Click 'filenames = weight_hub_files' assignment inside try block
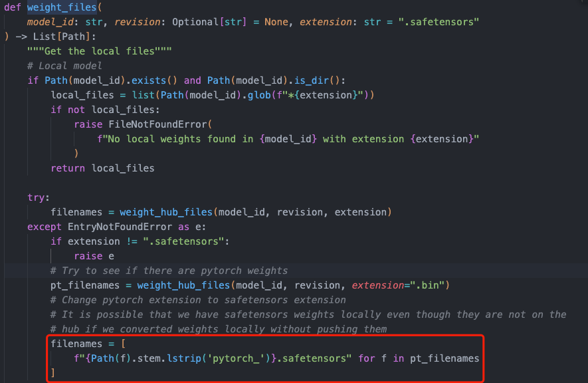The width and height of the screenshot is (588, 383). click(x=221, y=212)
